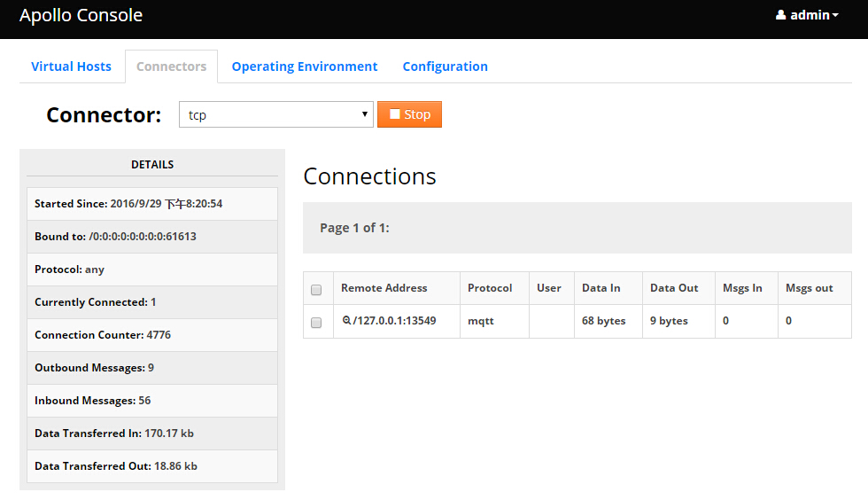Select the Connectors tab
This screenshot has width=868, height=500.
click(x=171, y=66)
